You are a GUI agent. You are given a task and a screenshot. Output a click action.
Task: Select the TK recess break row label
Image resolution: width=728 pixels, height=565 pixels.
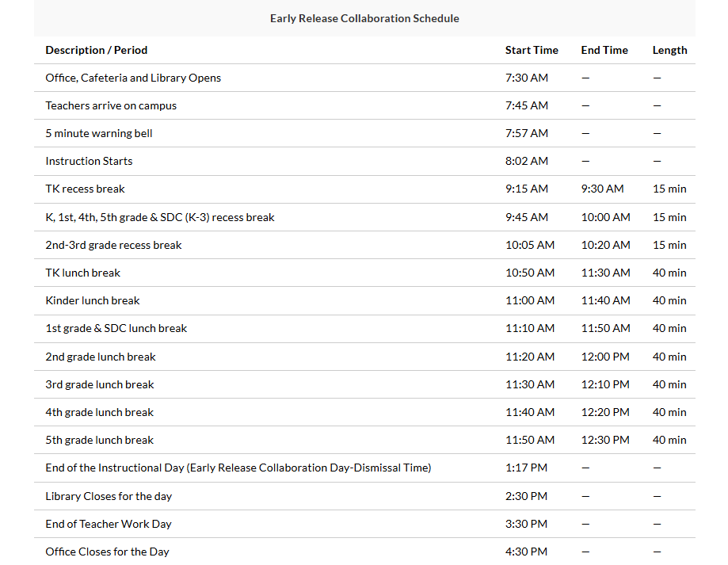[x=85, y=189]
